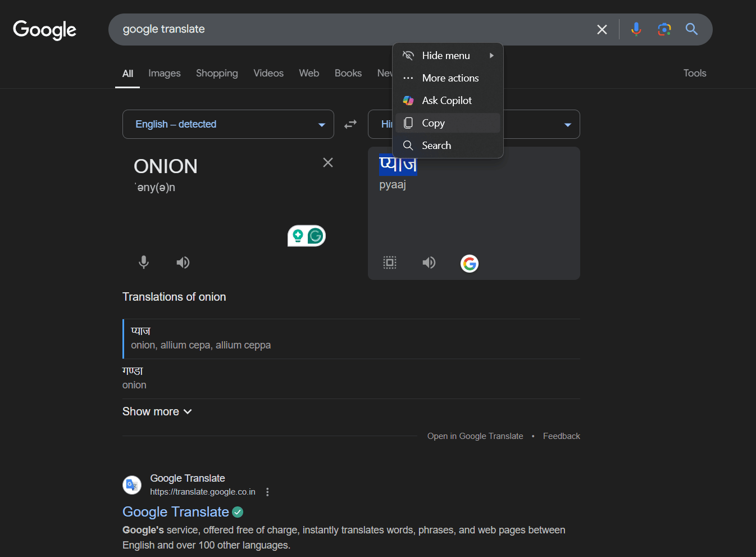Select Ask Copilot menu option
The image size is (756, 557).
[448, 101]
